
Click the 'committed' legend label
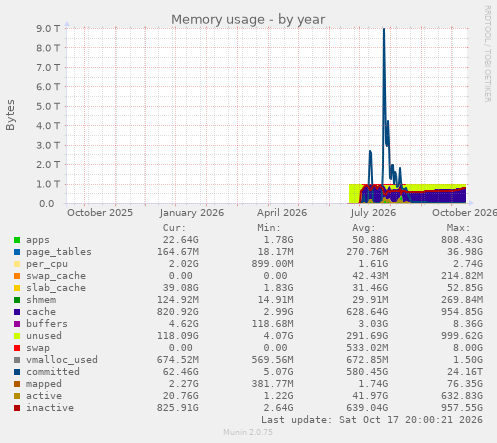(x=53, y=372)
